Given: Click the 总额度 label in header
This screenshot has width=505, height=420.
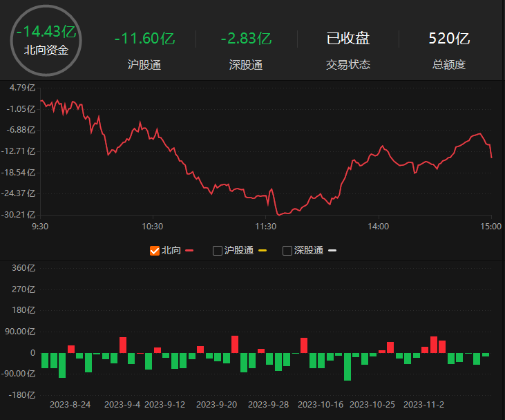Looking at the screenshot, I should [449, 65].
